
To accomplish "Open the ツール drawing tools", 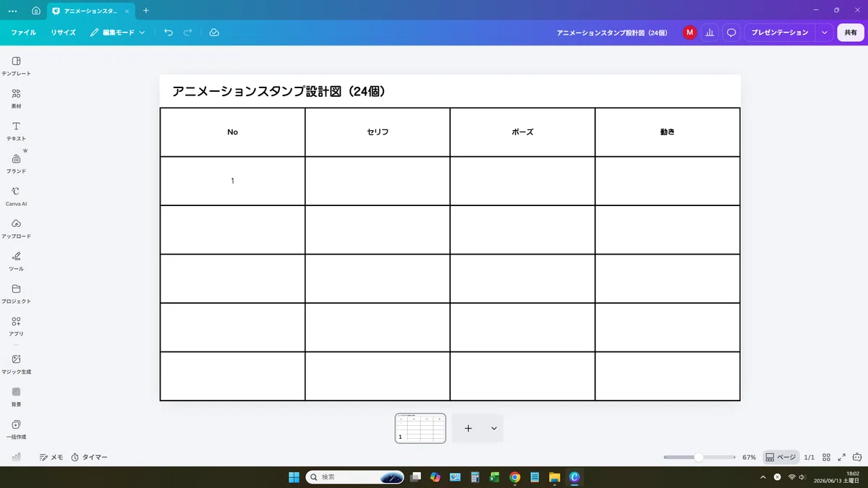I will pos(16,261).
